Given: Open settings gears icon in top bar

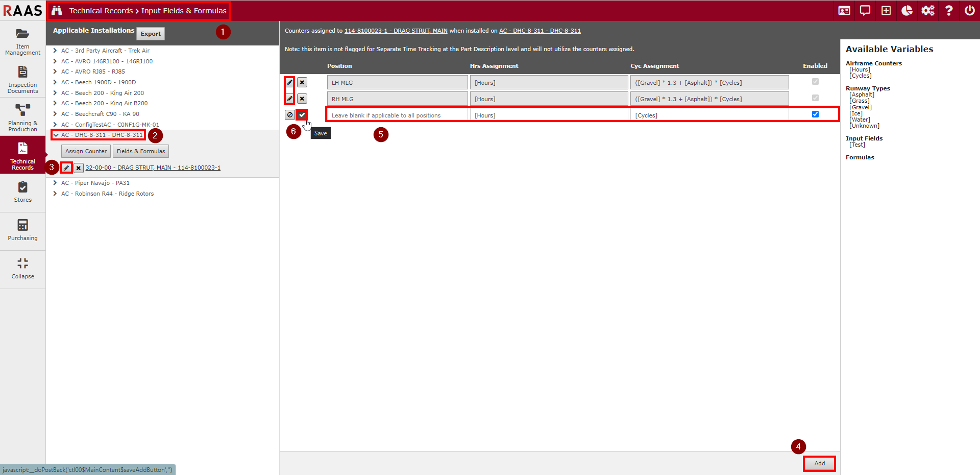Looking at the screenshot, I should point(927,11).
